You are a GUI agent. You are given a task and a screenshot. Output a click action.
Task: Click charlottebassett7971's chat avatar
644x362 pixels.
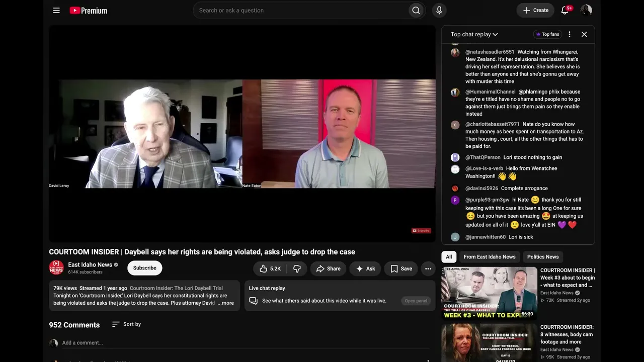click(455, 125)
